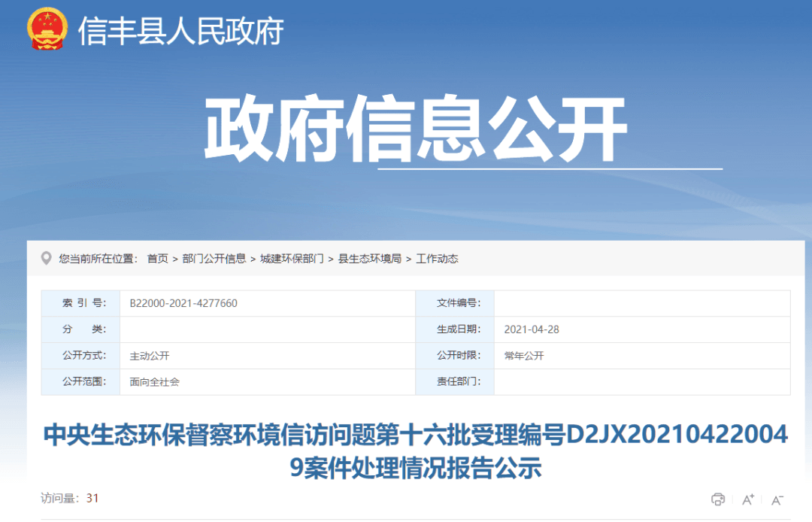Click the 常年公开 time limit value

click(x=524, y=356)
